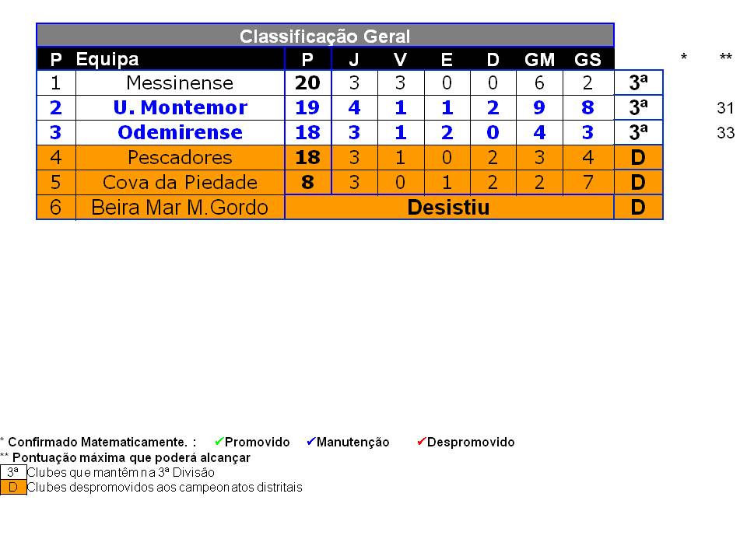Click the Classificação Geral title bar
Image resolution: width=747 pixels, height=560 pixels.
[x=325, y=36]
